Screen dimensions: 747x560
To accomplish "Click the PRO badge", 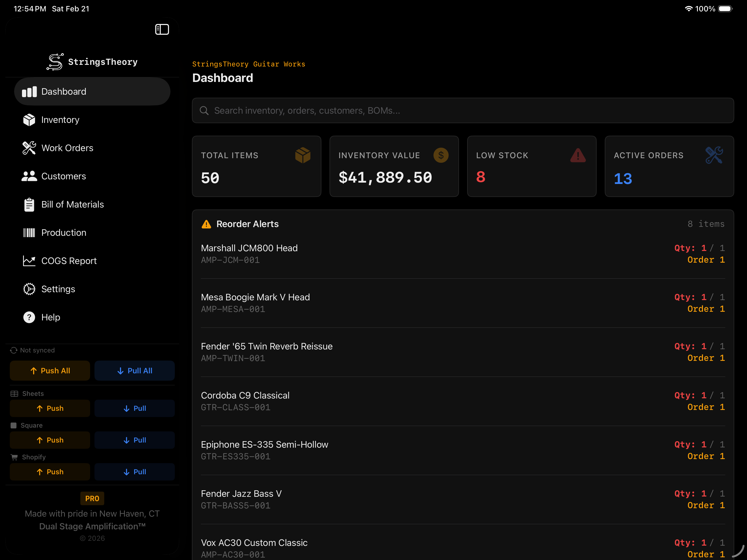I will [x=92, y=498].
